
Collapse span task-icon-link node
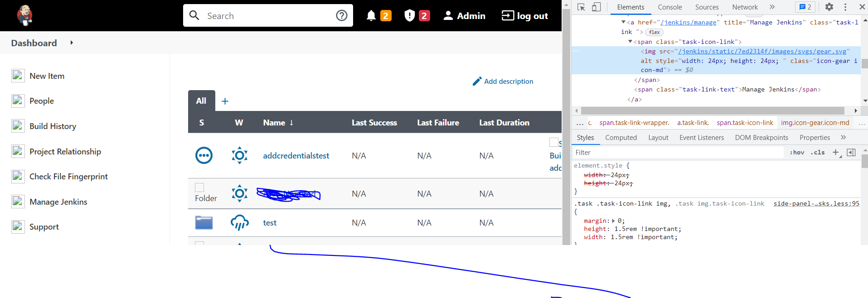(x=630, y=41)
